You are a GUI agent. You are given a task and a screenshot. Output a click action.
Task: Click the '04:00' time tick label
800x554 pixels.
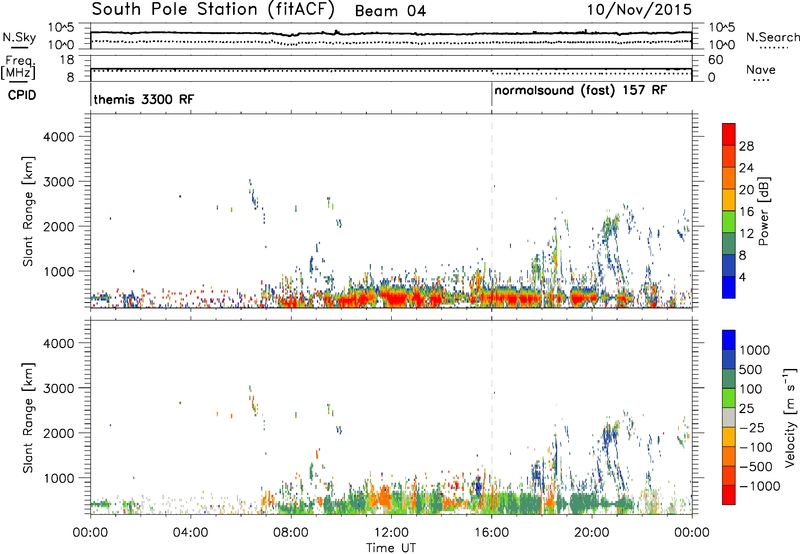pyautogui.click(x=190, y=533)
